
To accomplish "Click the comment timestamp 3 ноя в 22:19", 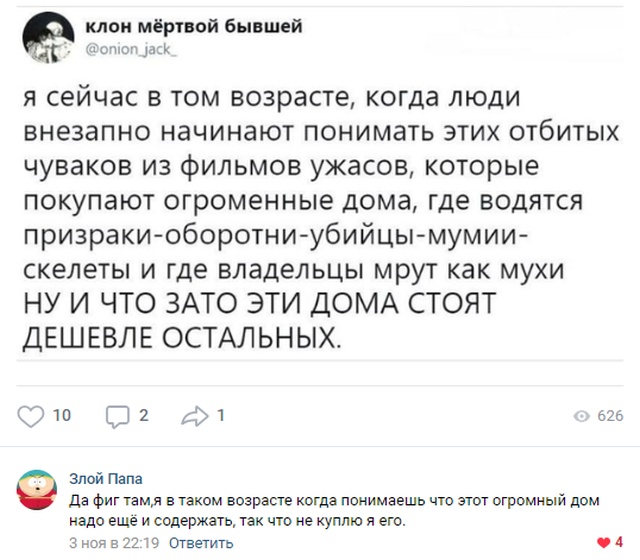I will coord(114,543).
